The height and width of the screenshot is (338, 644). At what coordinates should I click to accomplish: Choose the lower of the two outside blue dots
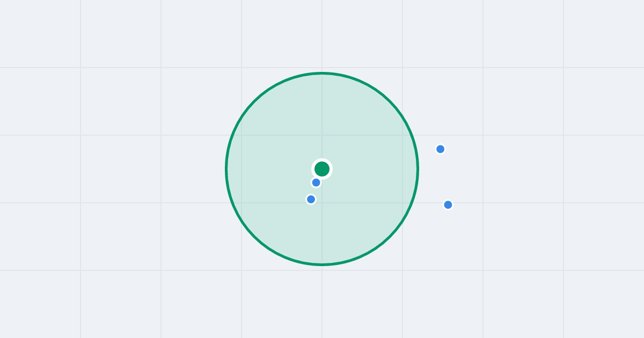coord(448,204)
